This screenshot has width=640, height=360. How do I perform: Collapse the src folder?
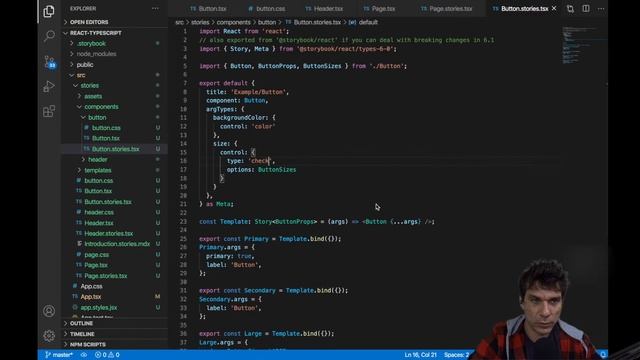click(81, 75)
